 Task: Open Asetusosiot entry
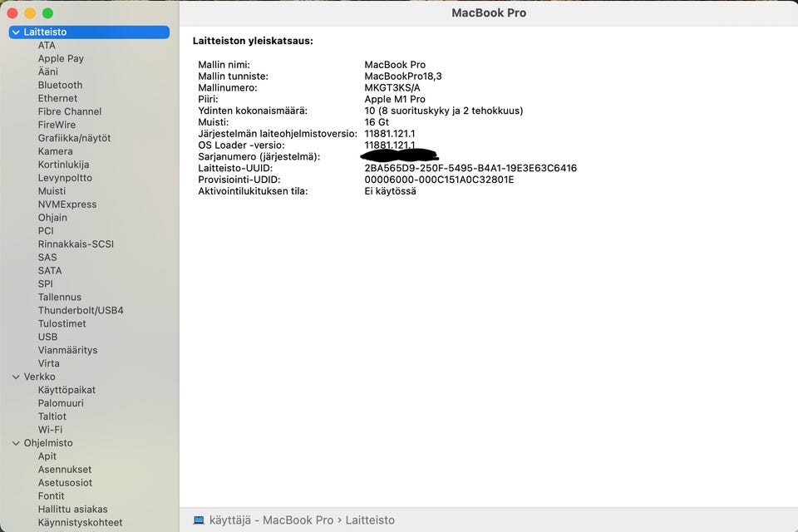(x=65, y=483)
